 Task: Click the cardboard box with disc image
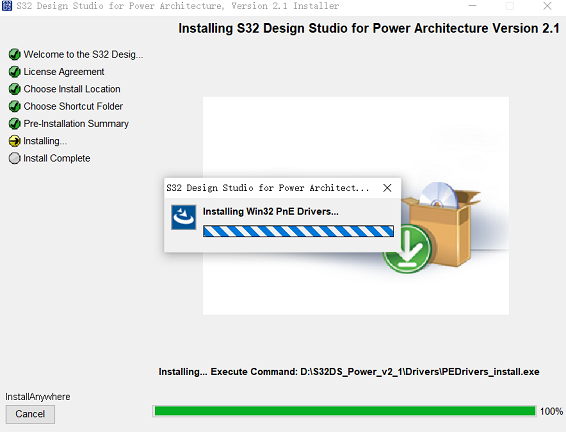tap(440, 224)
